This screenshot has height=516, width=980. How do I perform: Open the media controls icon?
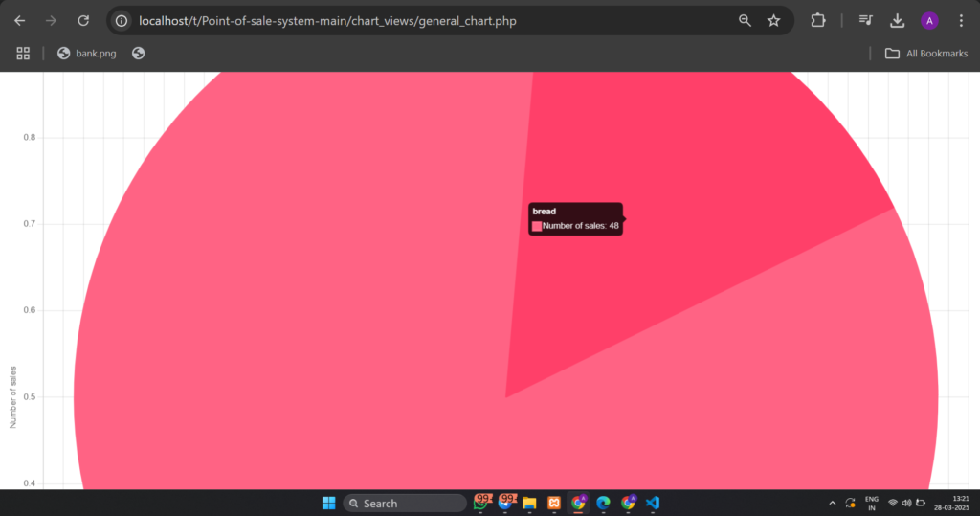[x=865, y=21]
